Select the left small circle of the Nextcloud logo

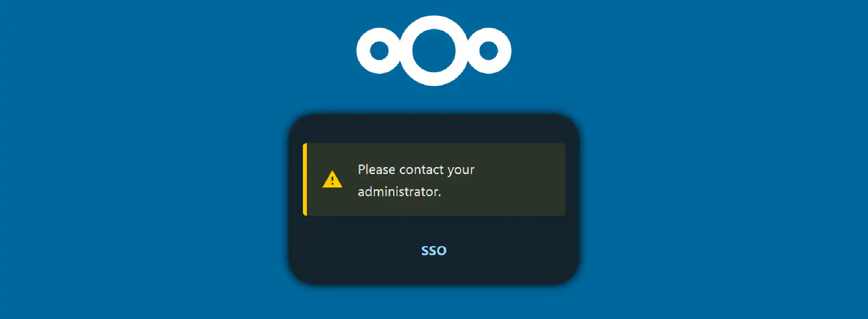pyautogui.click(x=379, y=51)
